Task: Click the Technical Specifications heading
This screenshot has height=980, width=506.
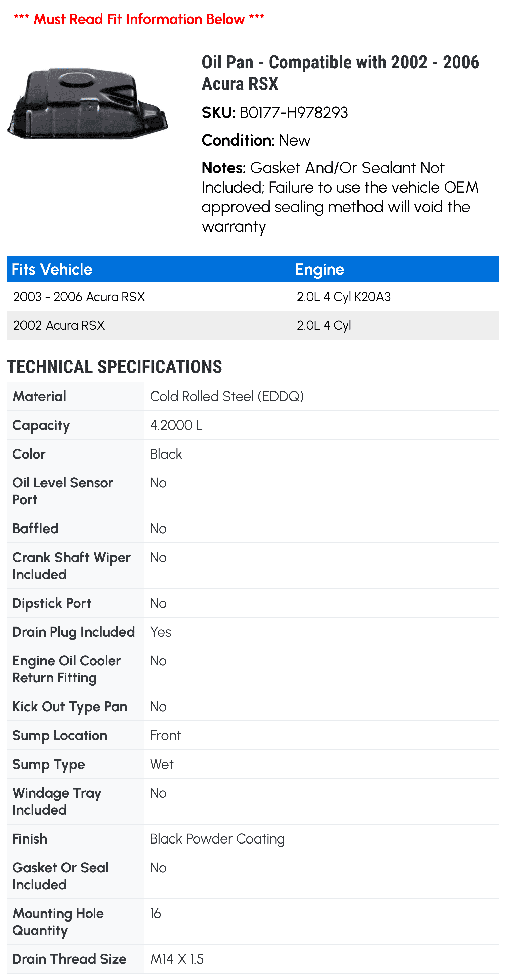Action: 114,367
